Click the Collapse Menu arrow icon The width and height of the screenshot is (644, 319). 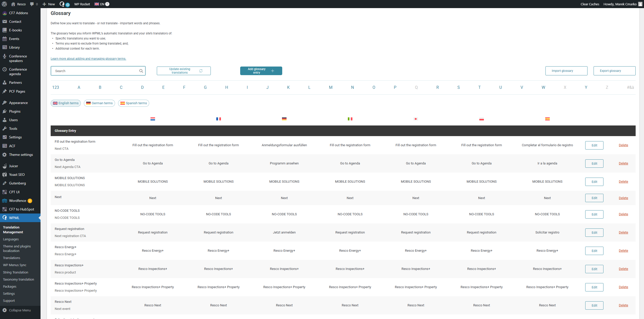point(5,310)
